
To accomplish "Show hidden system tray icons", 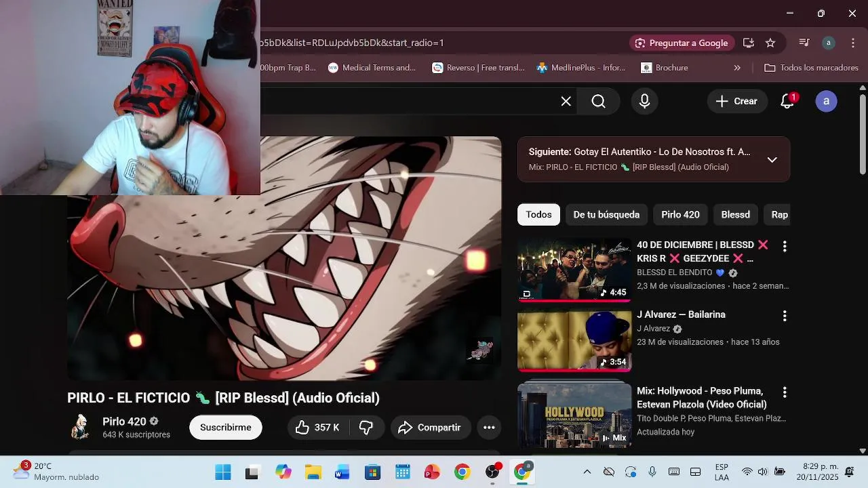I will [587, 472].
